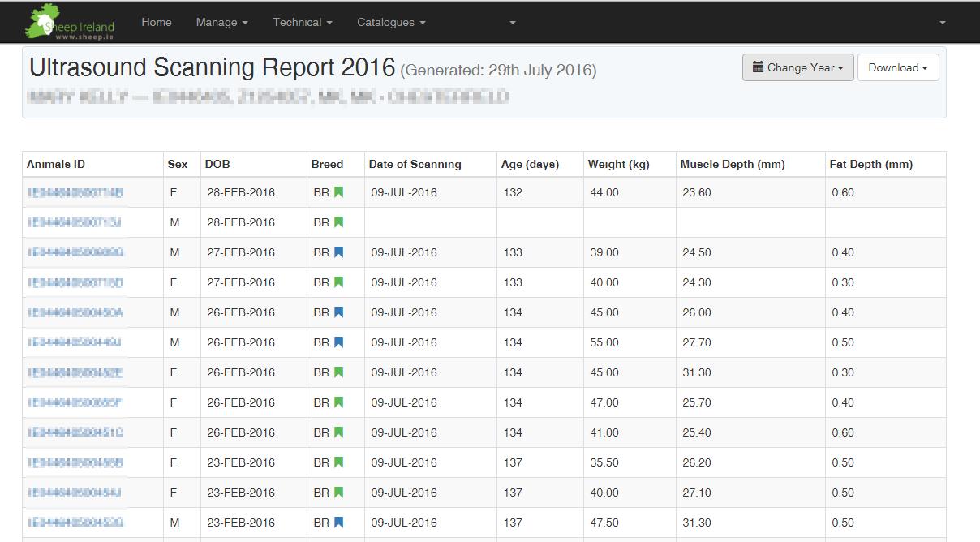Click the Ultrasound Scanning Report 2016 heading
Screen dimensions: 980x542
(213, 67)
